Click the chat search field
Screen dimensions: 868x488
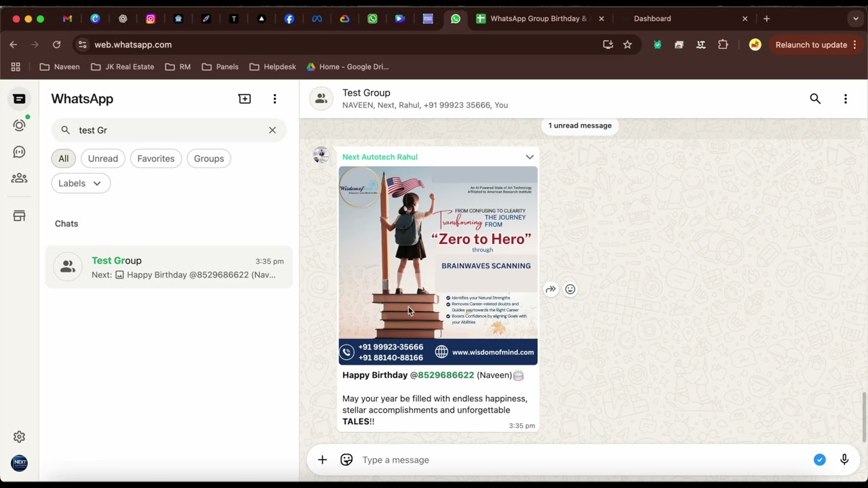(x=169, y=130)
